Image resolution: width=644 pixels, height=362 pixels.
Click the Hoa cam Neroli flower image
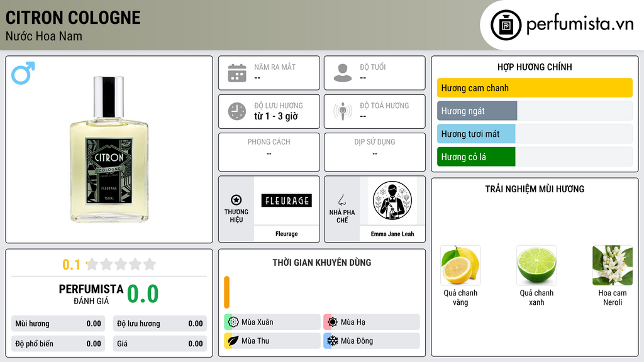click(x=613, y=265)
